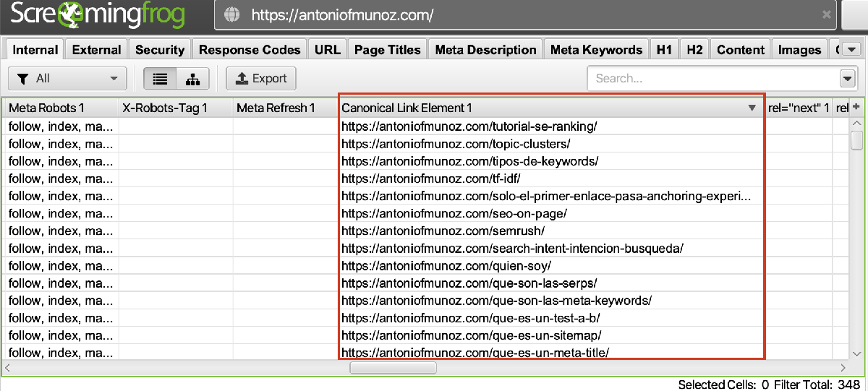
Task: Switch to the Page Titles tab
Action: [x=387, y=50]
